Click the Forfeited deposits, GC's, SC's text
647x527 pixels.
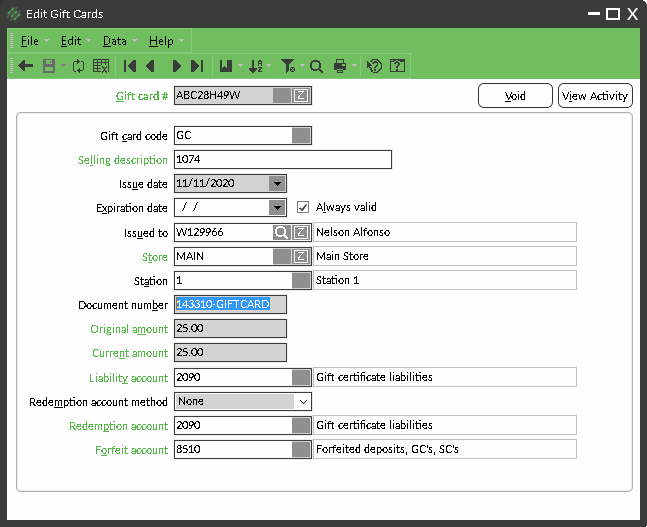387,449
